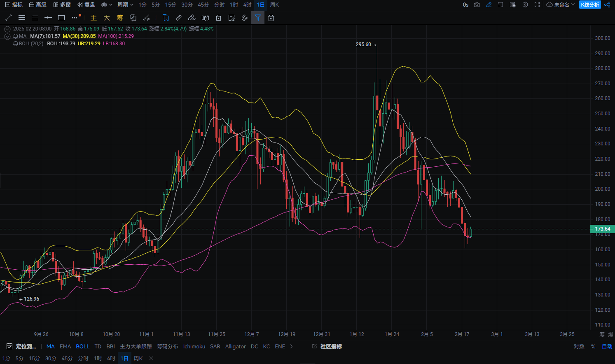Switch to 周K weekly timeframe at top
The width and height of the screenshot is (615, 364).
pyautogui.click(x=274, y=5)
